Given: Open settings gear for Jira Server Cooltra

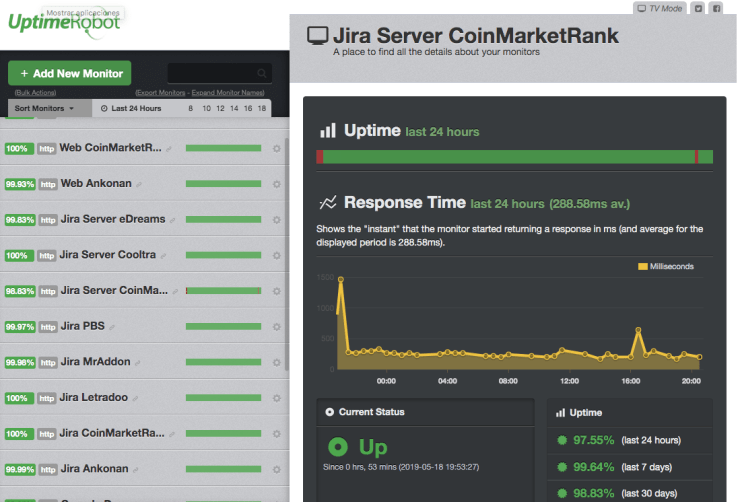Looking at the screenshot, I should pyautogui.click(x=277, y=255).
